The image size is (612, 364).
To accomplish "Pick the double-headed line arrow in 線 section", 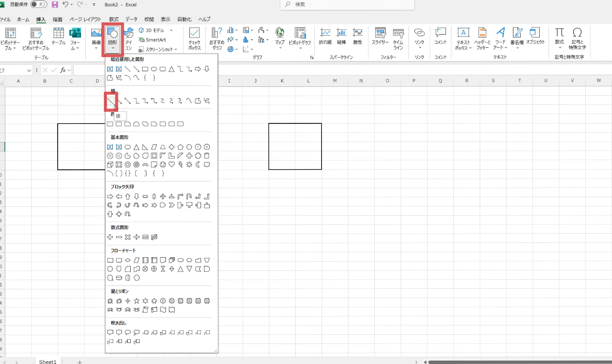I will 128,101.
